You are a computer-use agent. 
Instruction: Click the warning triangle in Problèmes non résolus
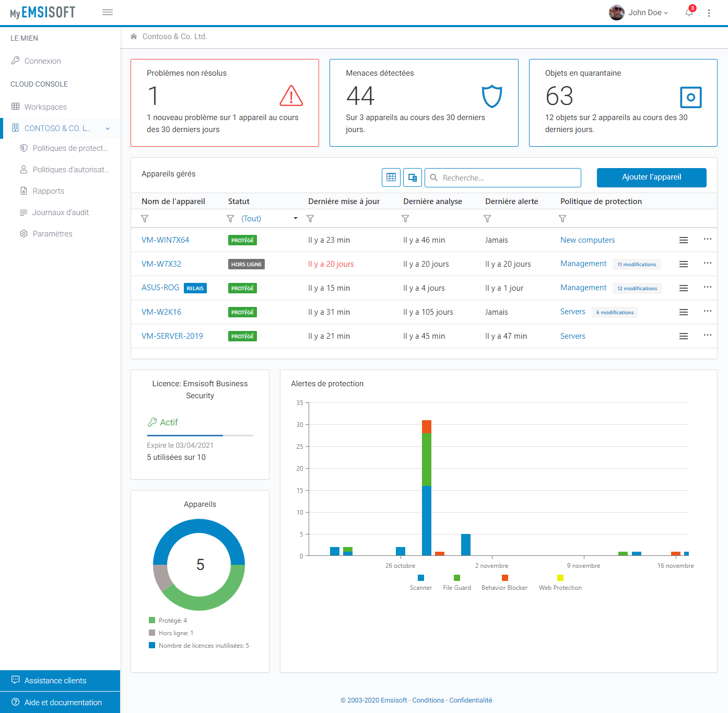[291, 96]
